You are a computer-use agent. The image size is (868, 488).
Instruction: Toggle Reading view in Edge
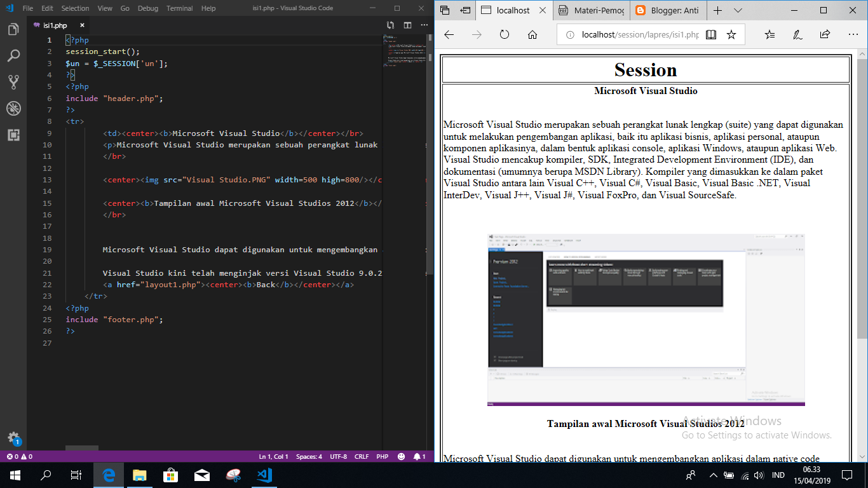click(711, 34)
